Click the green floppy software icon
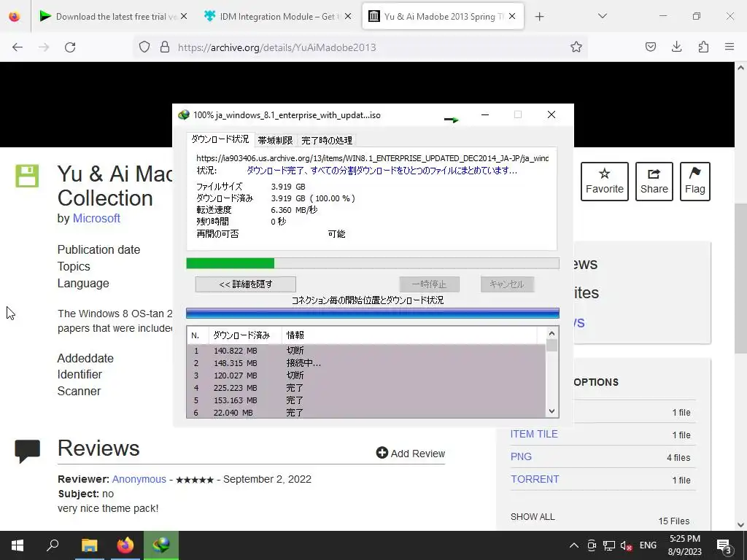Image resolution: width=747 pixels, height=560 pixels. [x=27, y=176]
